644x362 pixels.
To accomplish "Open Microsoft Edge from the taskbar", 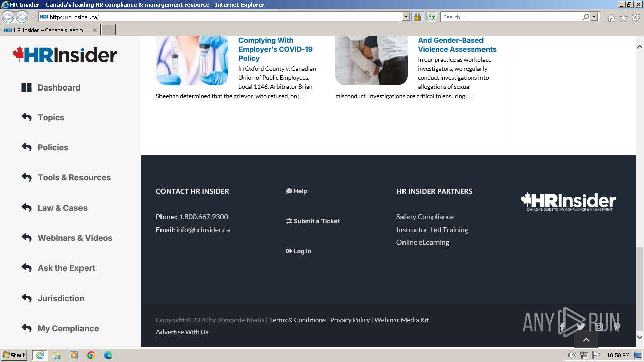I will pyautogui.click(x=108, y=355).
